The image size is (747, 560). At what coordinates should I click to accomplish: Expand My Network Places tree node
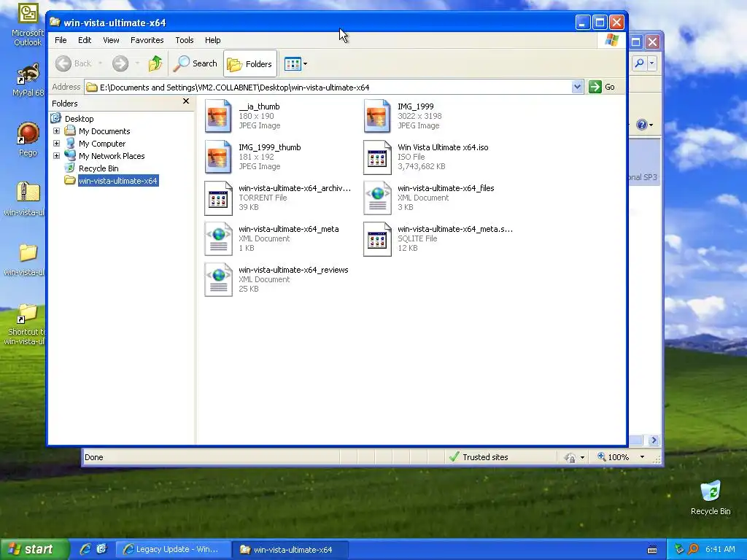[56, 156]
